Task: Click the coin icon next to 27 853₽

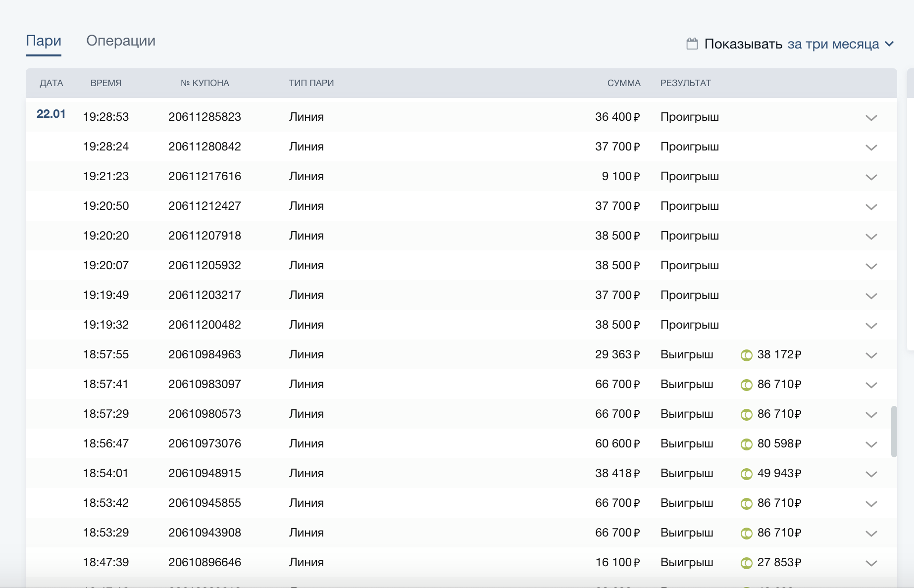Action: 746,563
